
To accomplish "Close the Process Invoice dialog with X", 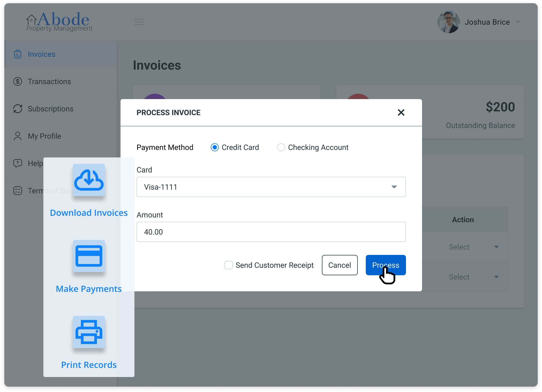I will point(401,112).
